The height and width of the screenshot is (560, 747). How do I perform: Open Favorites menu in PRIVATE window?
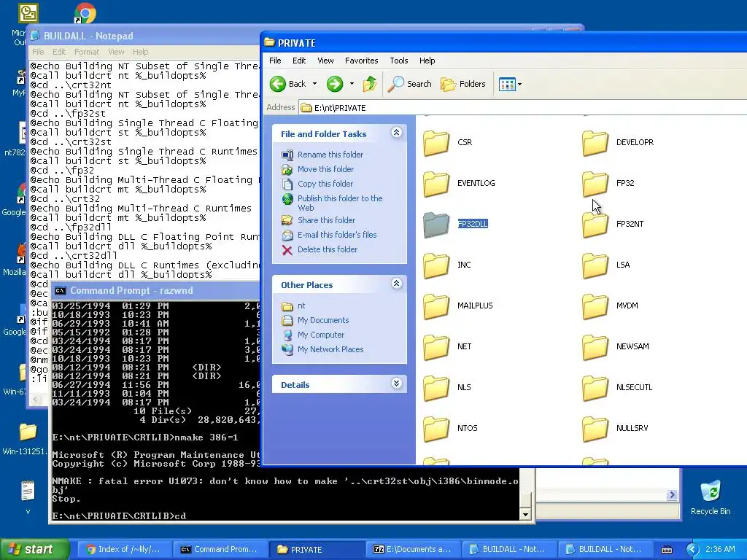coord(361,61)
